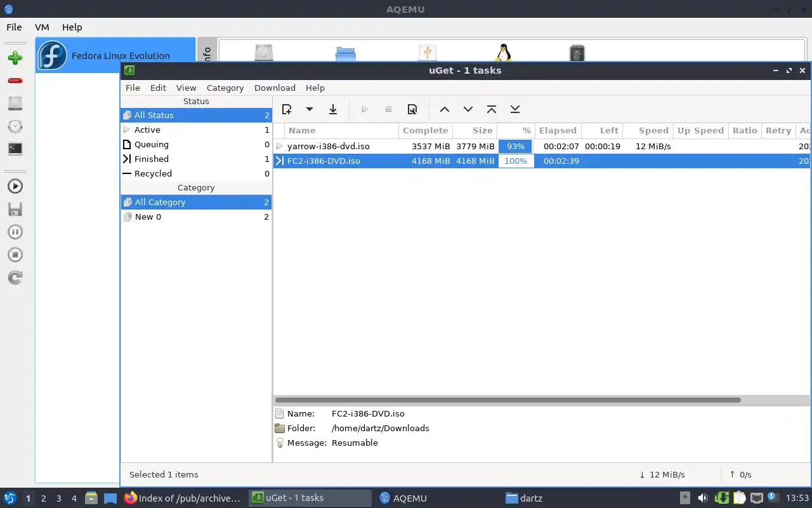The height and width of the screenshot is (508, 812).
Task: Move download down with uGet down arrow
Action: [x=468, y=109]
